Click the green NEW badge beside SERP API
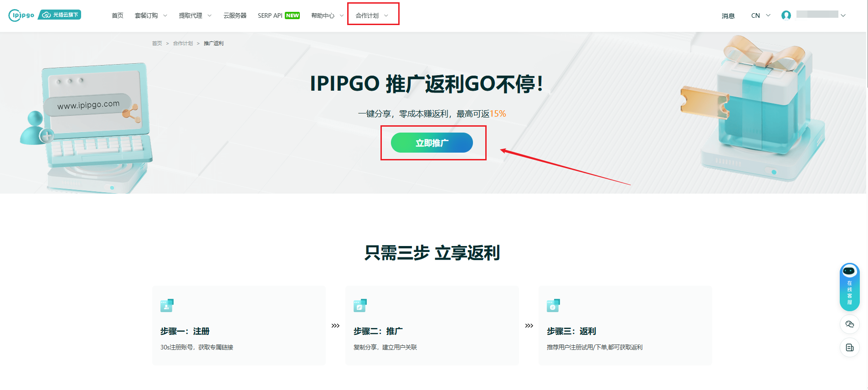Image resolution: width=868 pixels, height=390 pixels. click(x=292, y=15)
